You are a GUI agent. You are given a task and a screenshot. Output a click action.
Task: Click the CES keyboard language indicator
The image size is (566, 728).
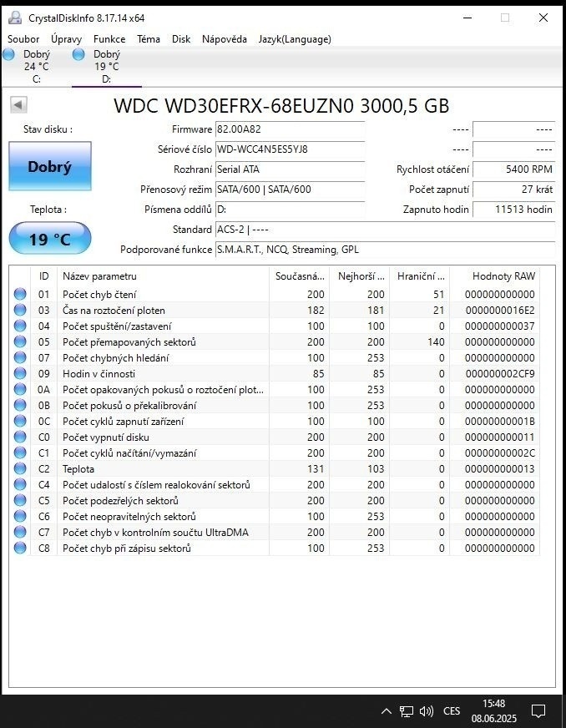(452, 710)
